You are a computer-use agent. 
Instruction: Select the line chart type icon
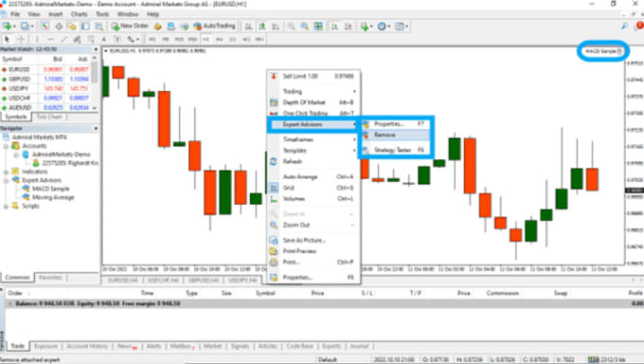[x=276, y=26]
